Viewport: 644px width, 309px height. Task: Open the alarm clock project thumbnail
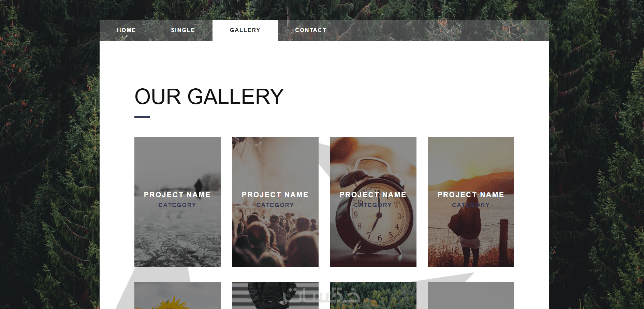[373, 202]
